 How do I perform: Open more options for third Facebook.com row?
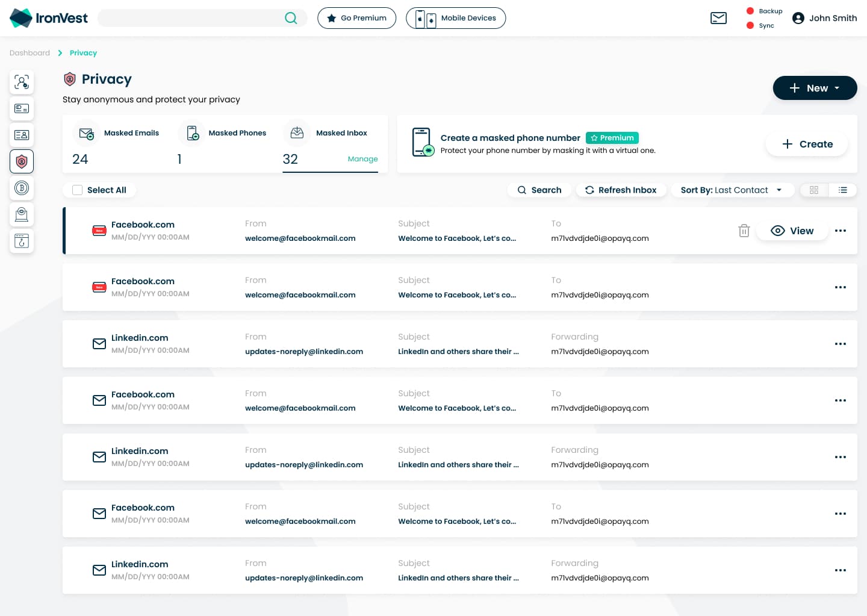point(841,400)
